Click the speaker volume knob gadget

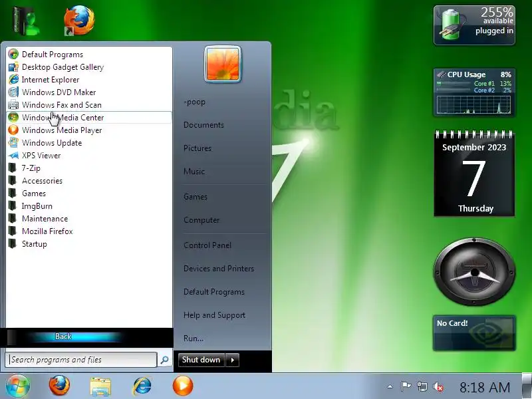tap(474, 271)
